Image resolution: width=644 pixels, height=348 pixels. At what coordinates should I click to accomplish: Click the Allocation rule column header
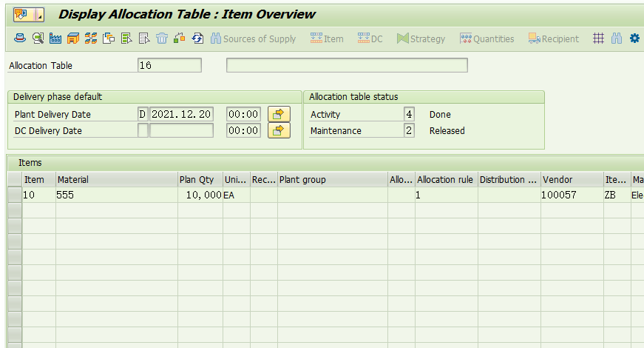(447, 179)
